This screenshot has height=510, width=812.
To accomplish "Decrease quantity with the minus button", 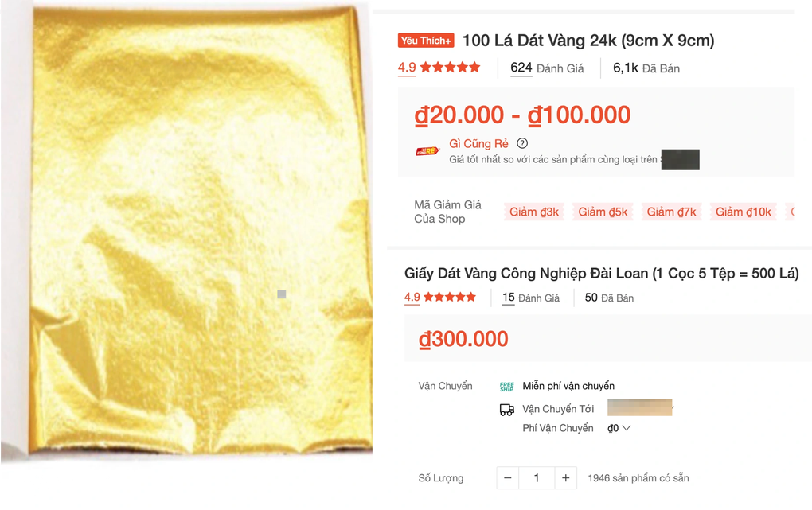I will tap(508, 478).
